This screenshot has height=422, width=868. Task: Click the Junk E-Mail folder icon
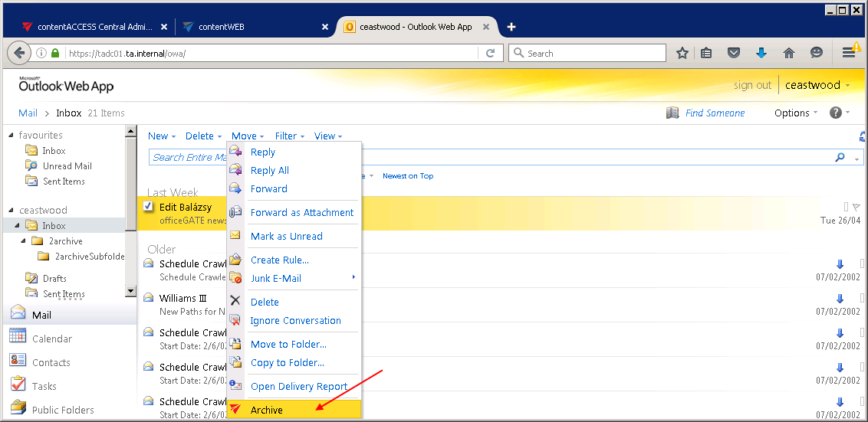tap(236, 278)
